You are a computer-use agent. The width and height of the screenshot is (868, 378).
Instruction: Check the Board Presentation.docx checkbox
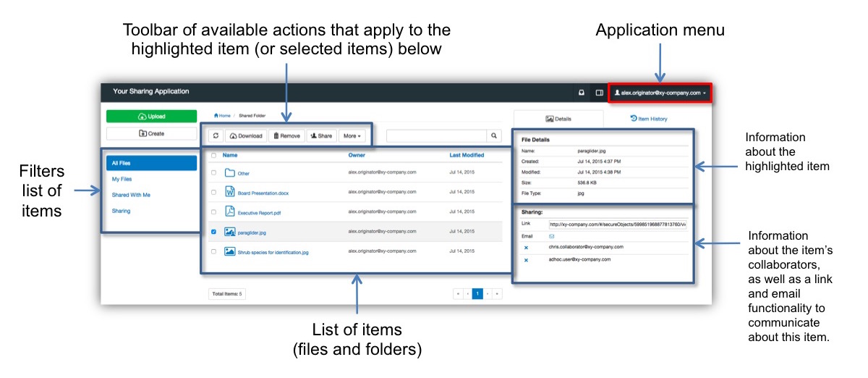213,193
